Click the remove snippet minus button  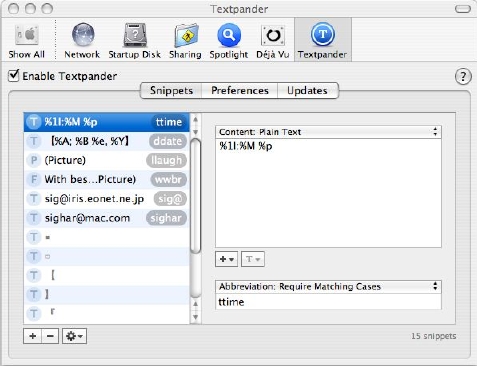click(50, 336)
